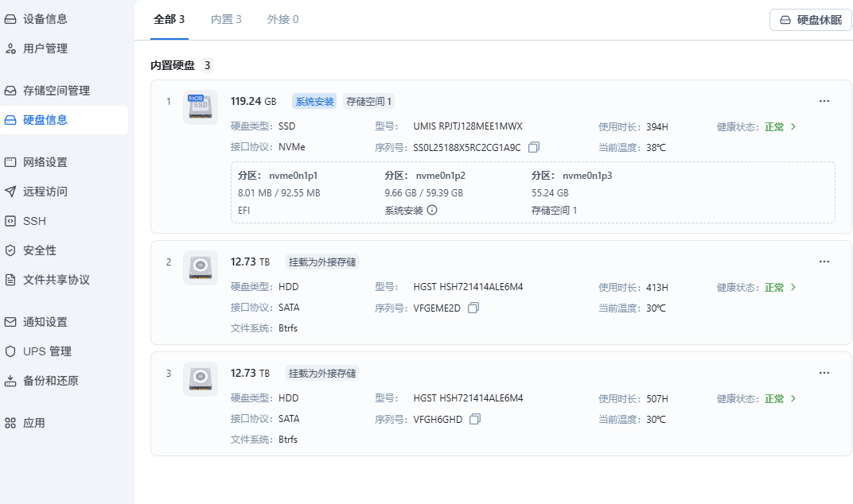Click the SSH terminal icon
Image resolution: width=853 pixels, height=504 pixels.
tap(10, 221)
